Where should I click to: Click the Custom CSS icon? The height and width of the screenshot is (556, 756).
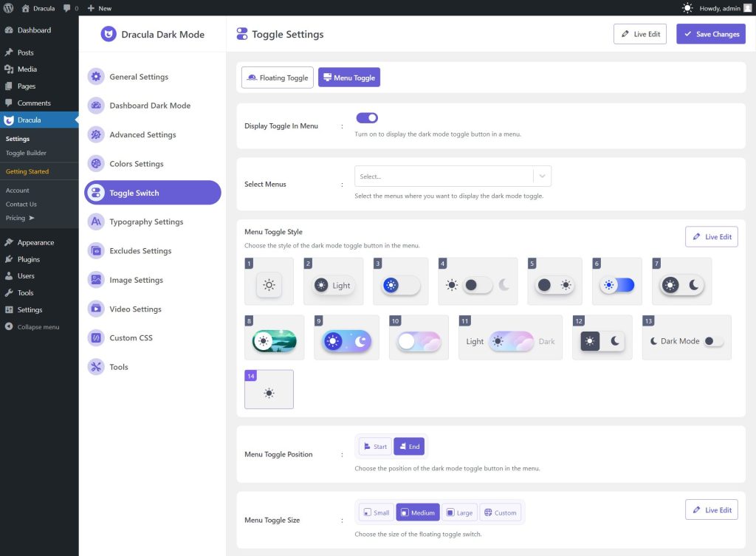click(96, 337)
